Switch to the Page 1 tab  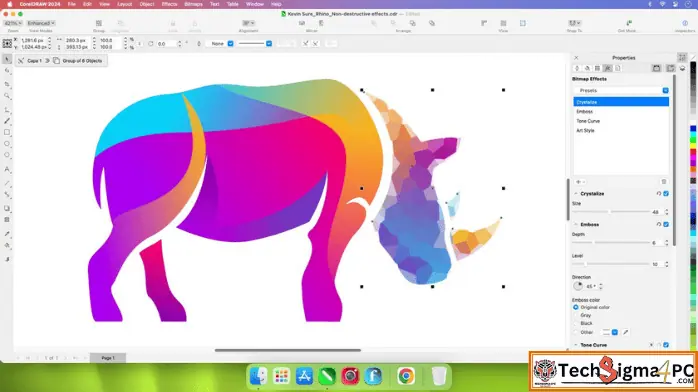[x=108, y=358]
